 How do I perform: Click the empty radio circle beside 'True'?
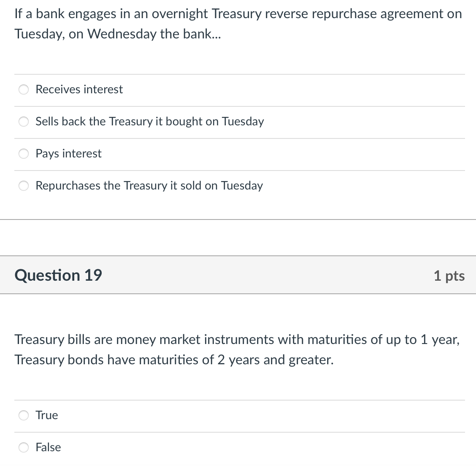pos(24,415)
